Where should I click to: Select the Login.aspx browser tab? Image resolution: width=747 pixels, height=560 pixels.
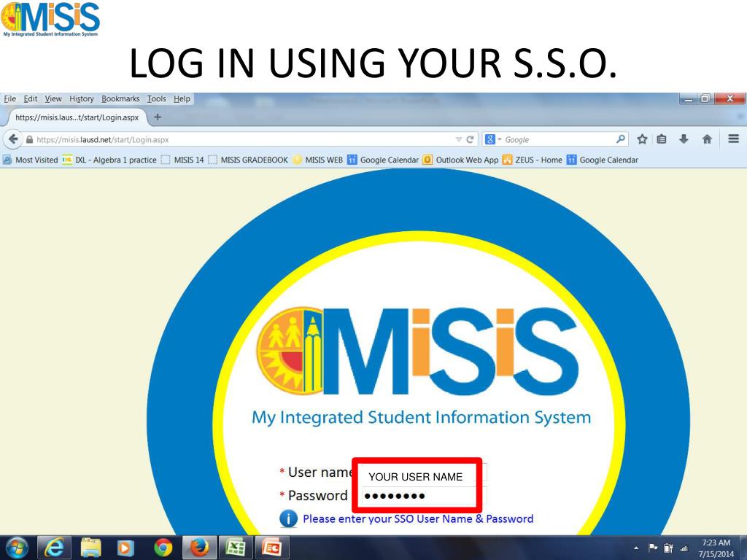coord(77,117)
